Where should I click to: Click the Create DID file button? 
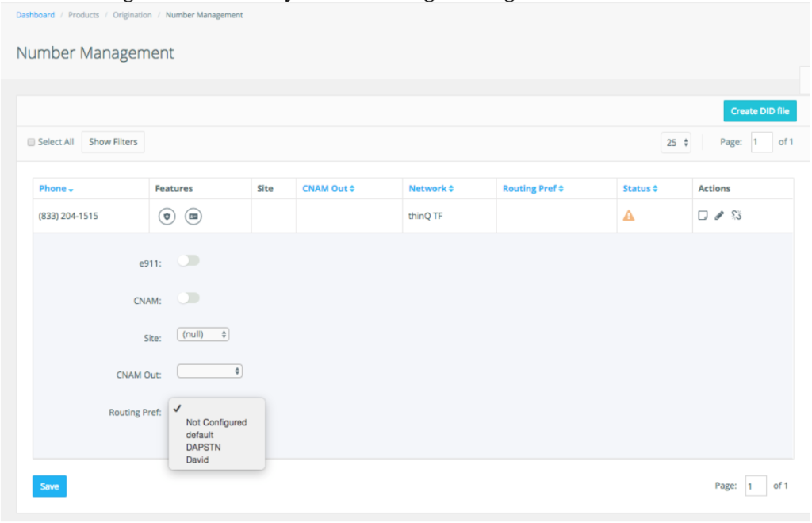760,110
